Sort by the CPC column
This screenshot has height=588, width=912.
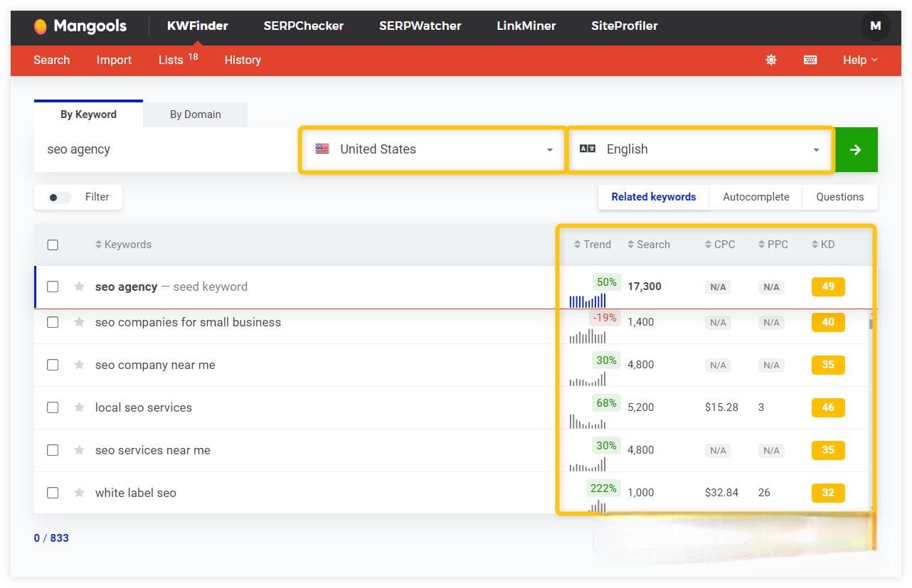pyautogui.click(x=720, y=245)
